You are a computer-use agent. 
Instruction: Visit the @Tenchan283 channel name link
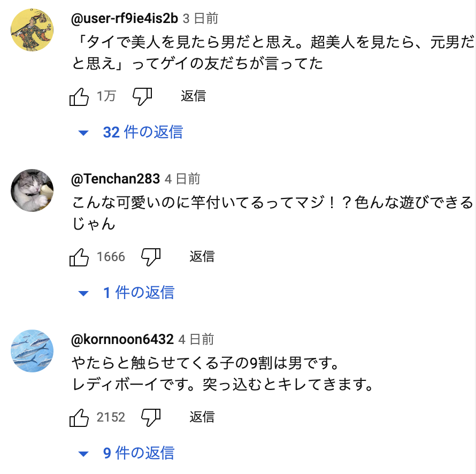[116, 179]
